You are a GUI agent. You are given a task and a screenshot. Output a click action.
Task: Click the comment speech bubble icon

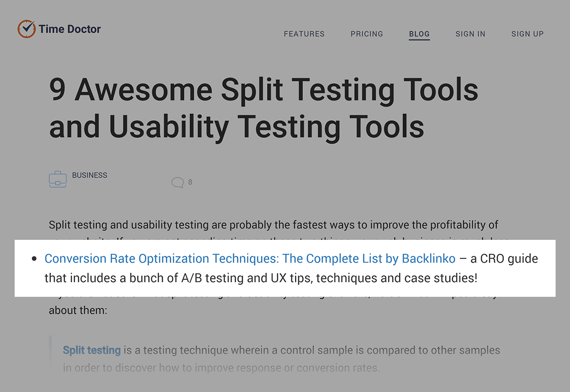point(177,182)
